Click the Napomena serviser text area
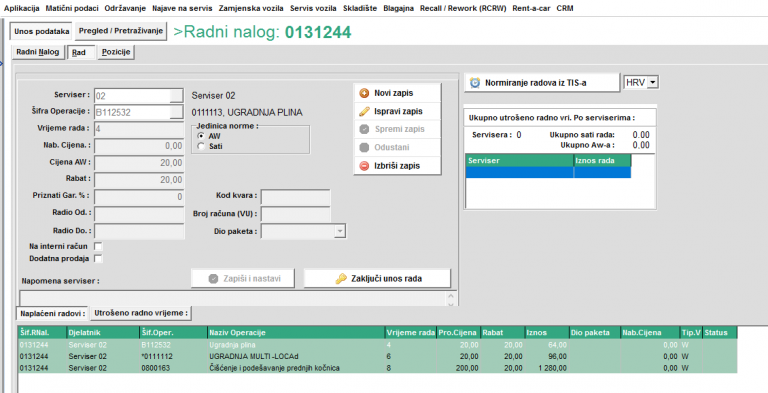 point(233,298)
